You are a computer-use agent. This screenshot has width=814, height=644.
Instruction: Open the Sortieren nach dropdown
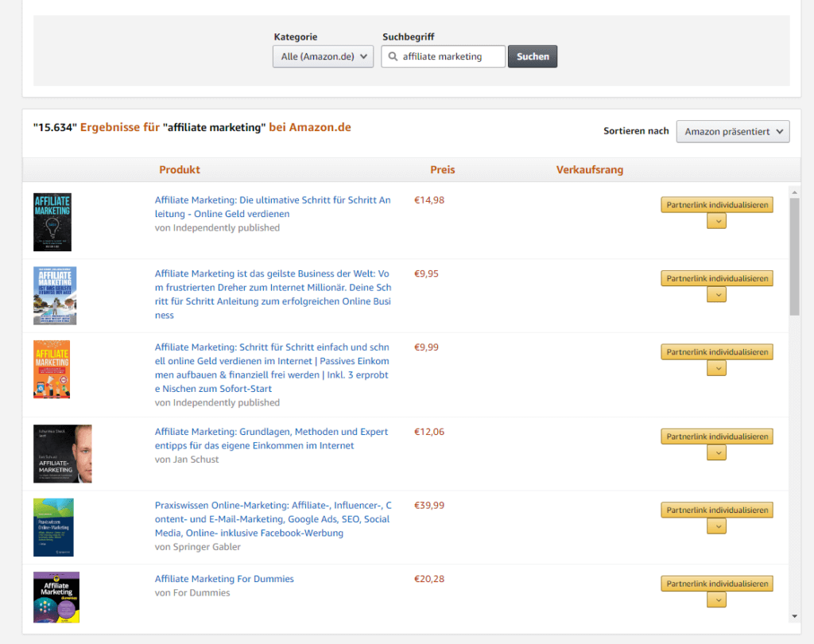pyautogui.click(x=732, y=131)
